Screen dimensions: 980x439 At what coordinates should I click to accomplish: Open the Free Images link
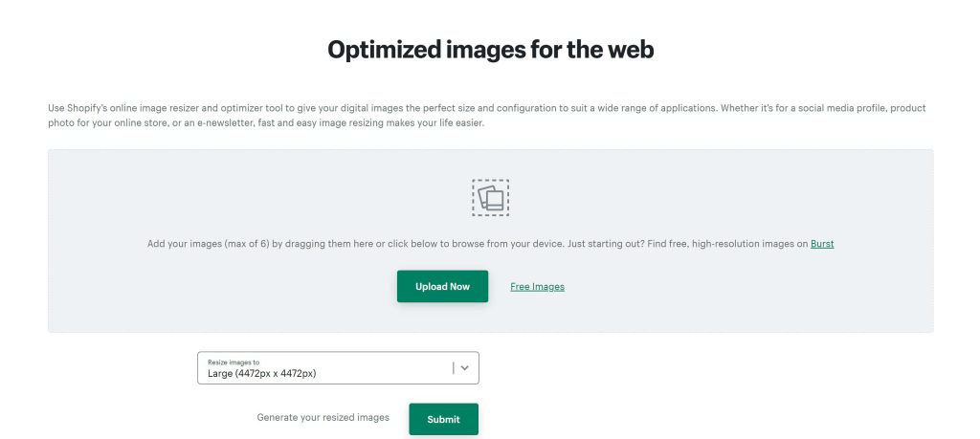coord(537,287)
